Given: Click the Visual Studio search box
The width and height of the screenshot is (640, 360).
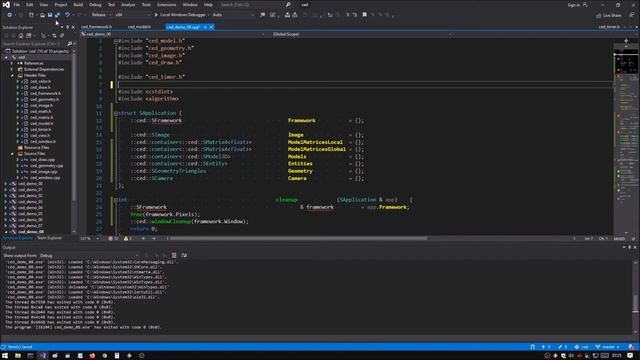Looking at the screenshot, I should point(255,4).
